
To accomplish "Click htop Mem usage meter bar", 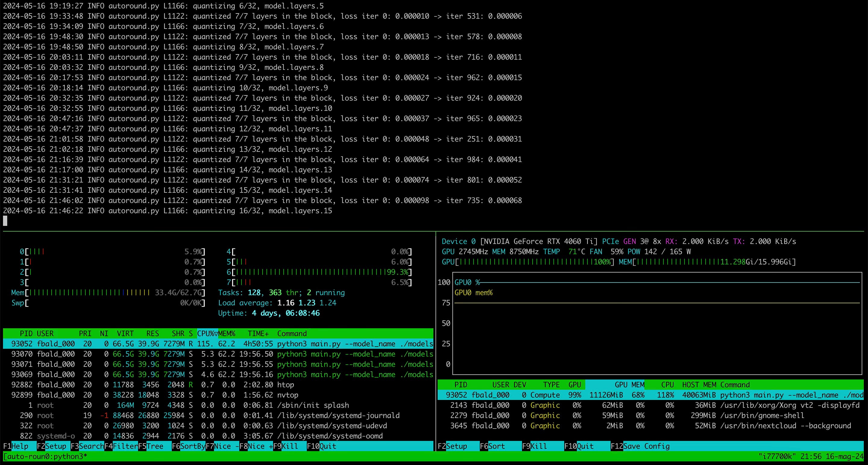I will tap(108, 293).
